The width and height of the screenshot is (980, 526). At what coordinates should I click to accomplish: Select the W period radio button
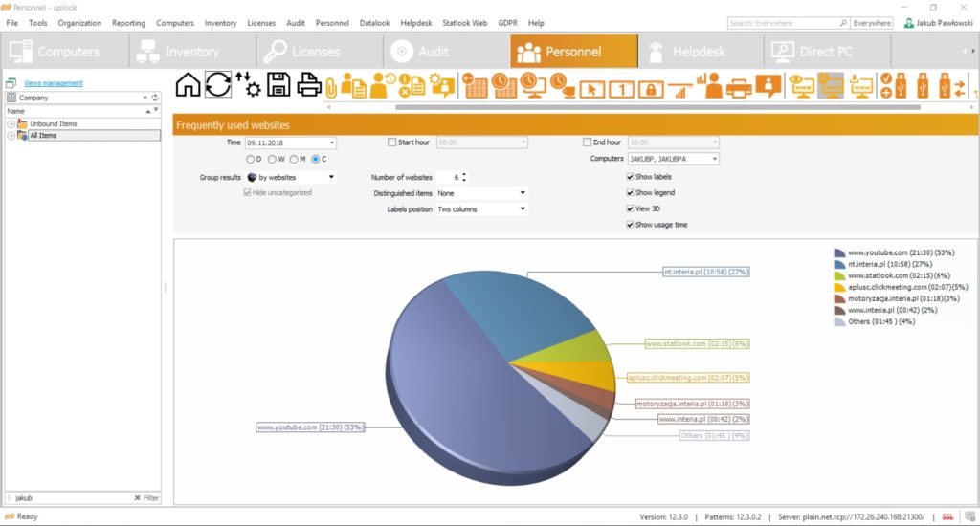click(x=272, y=160)
